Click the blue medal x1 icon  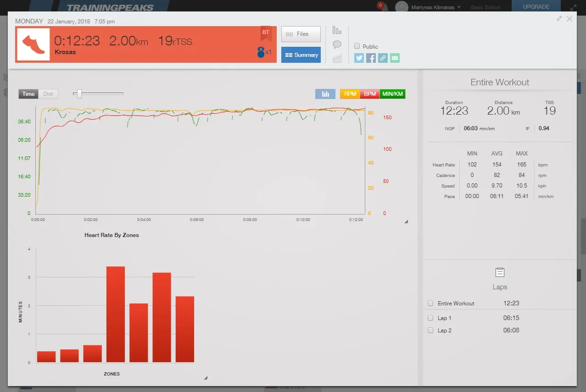pos(264,52)
